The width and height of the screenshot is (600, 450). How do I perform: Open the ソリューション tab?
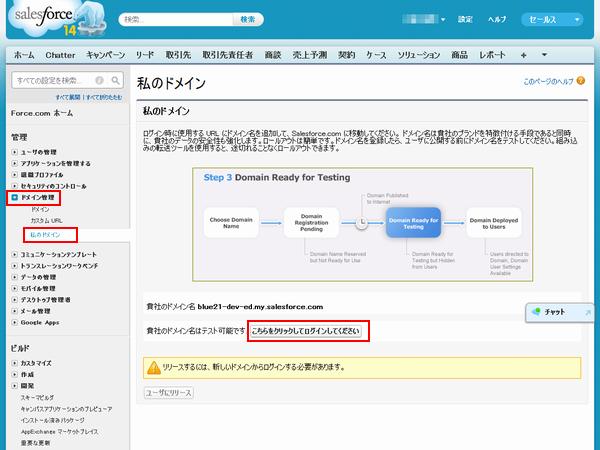[419, 55]
